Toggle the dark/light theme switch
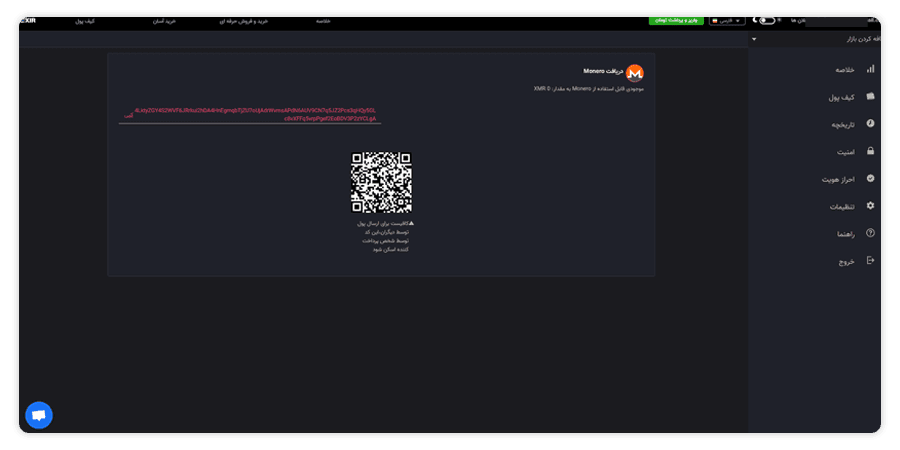The width and height of the screenshot is (900, 450). tap(767, 21)
